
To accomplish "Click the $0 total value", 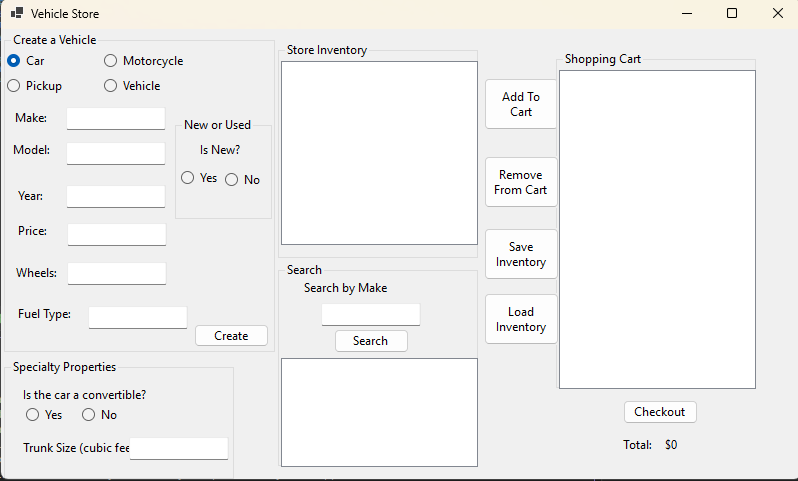I will coord(671,445).
